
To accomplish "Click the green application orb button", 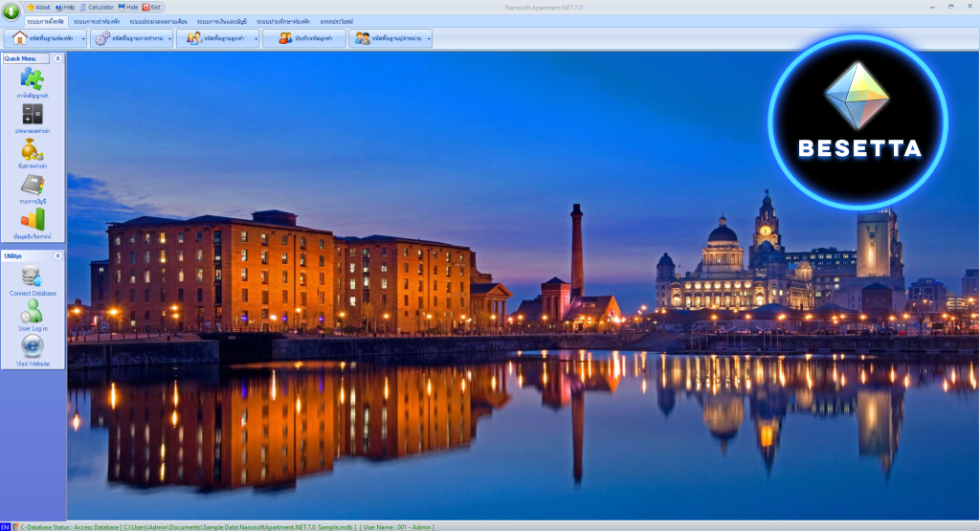I will [11, 11].
